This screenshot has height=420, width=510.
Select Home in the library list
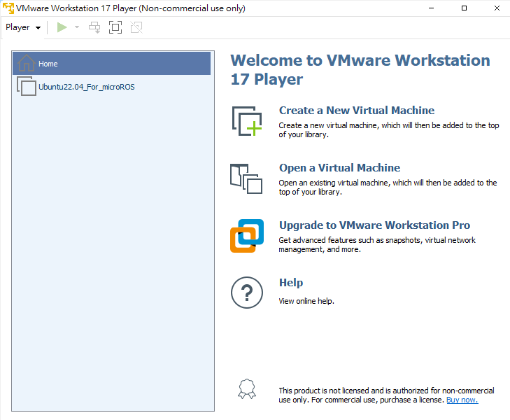coord(111,64)
